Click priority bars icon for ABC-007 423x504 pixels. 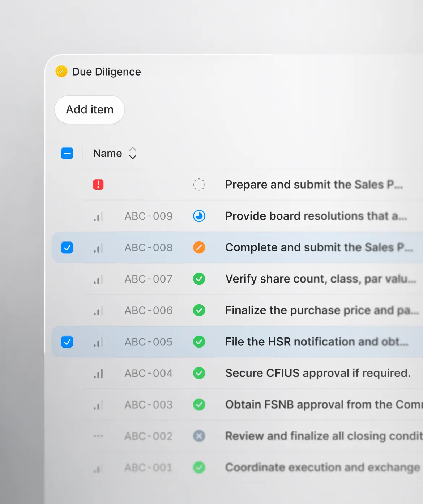[98, 279]
